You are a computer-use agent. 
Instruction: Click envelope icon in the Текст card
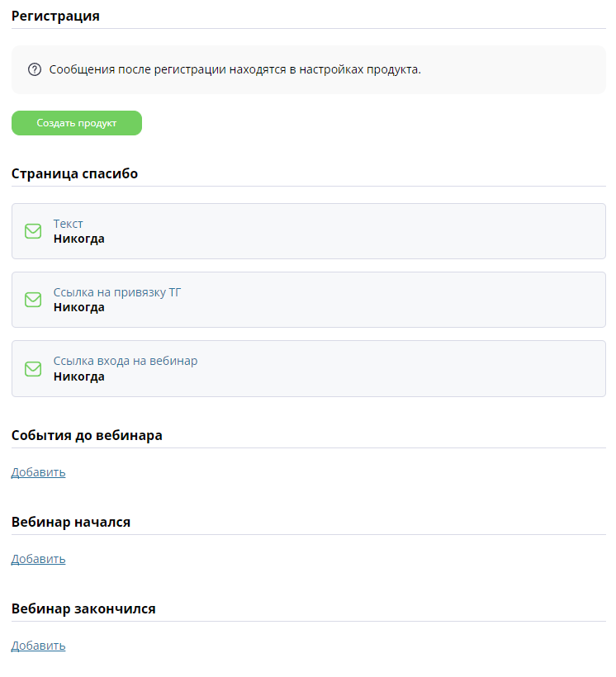[x=33, y=231]
